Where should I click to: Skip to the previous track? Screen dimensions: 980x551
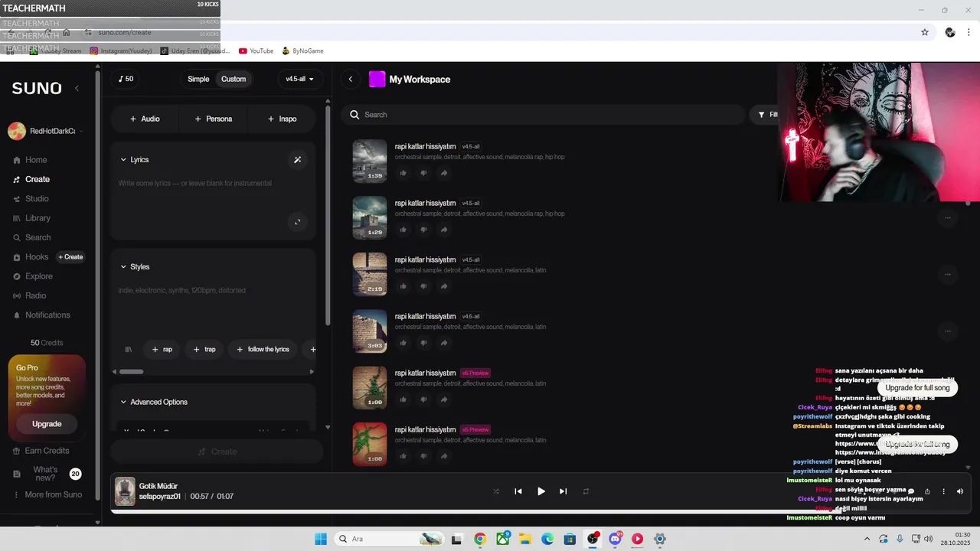click(518, 491)
